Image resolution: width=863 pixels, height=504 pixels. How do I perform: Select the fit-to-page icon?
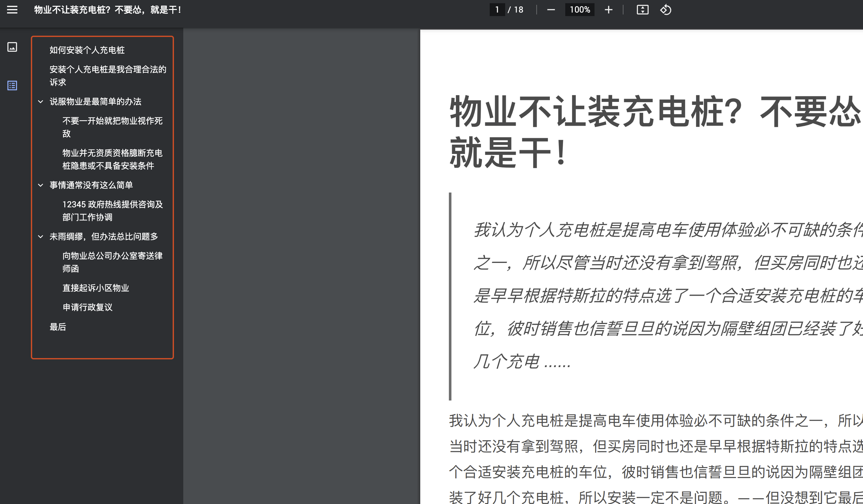tap(643, 10)
